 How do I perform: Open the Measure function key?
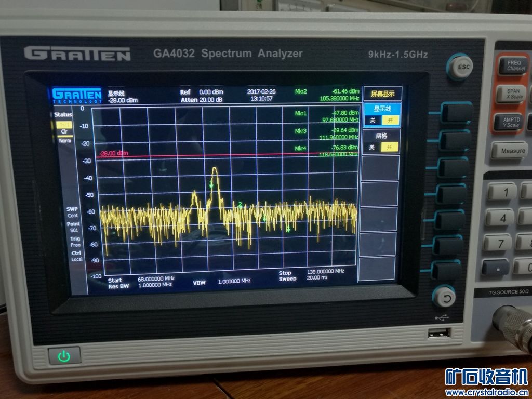click(510, 150)
